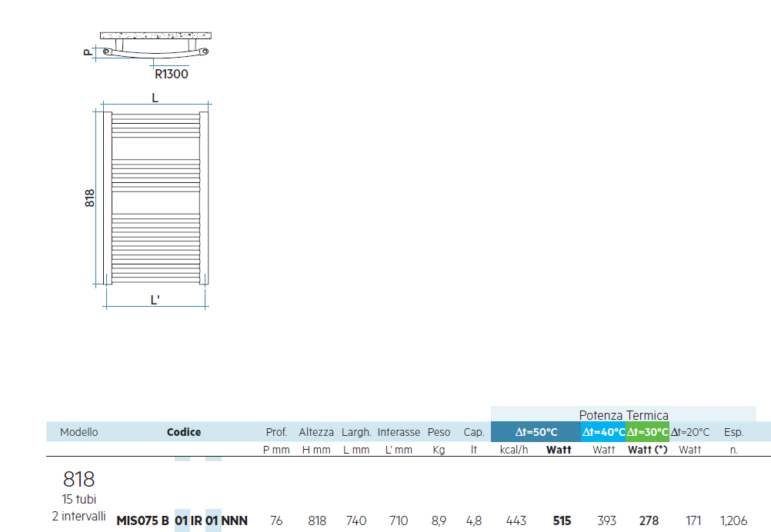Select the Codice column header
771x532 pixels.
pos(183,432)
